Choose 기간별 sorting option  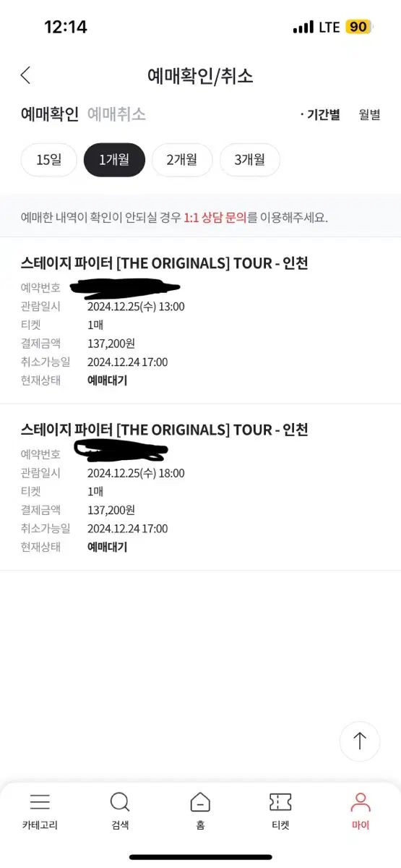[319, 114]
